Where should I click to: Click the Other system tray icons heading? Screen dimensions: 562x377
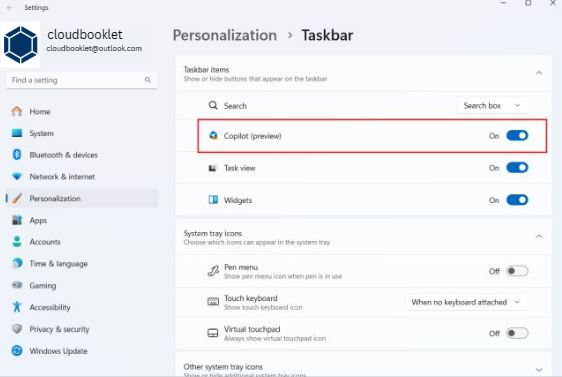pos(223,367)
